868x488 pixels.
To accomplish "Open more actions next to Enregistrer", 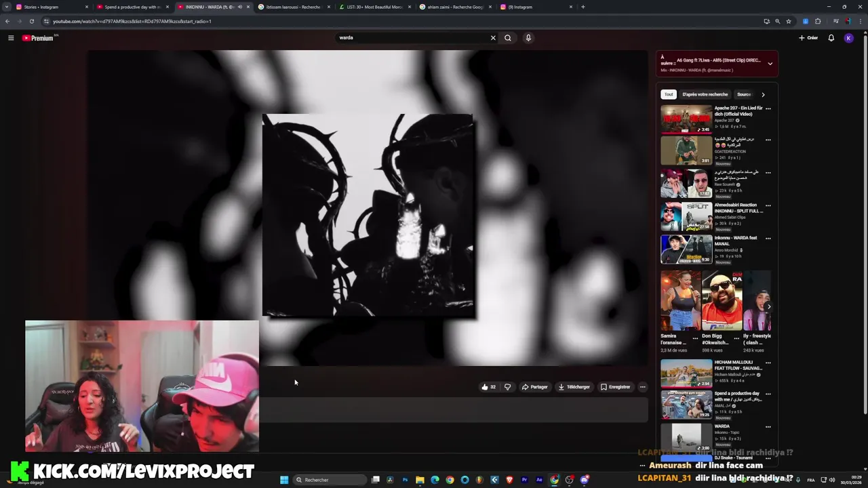I will tap(642, 387).
